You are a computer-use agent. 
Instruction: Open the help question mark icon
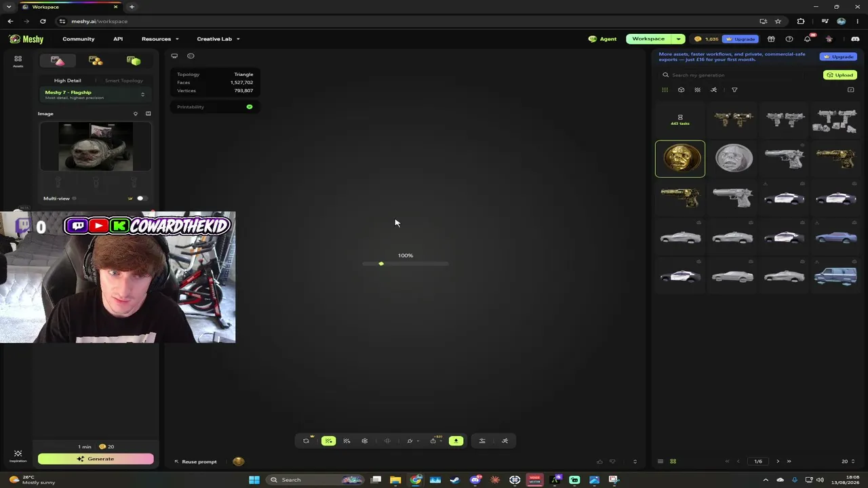[x=789, y=39]
